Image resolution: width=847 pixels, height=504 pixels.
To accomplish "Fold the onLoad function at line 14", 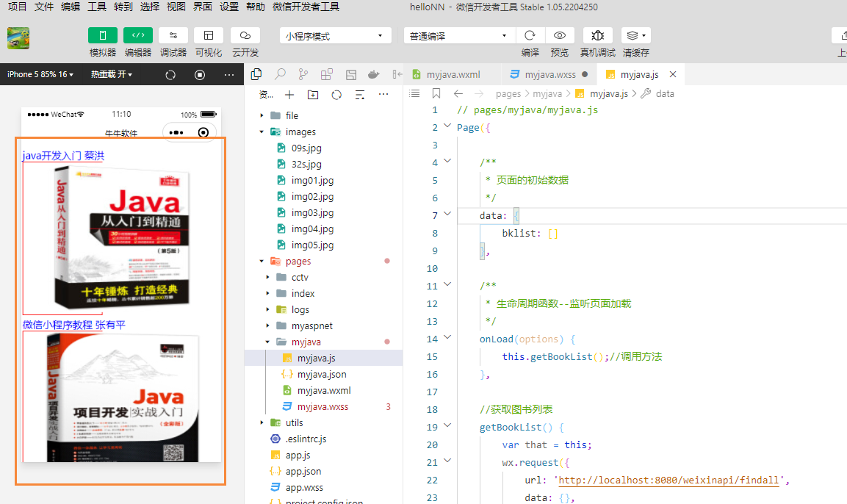I will [447, 338].
